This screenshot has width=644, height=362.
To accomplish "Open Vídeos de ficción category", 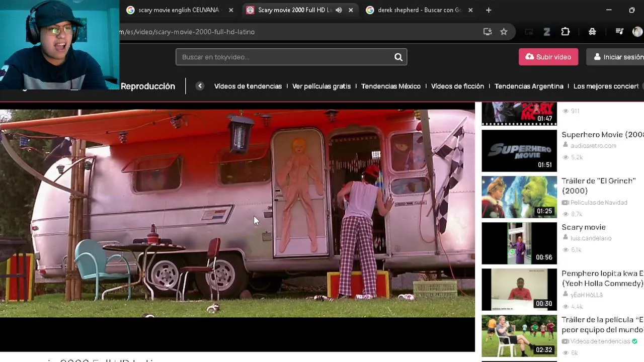I will tap(457, 86).
